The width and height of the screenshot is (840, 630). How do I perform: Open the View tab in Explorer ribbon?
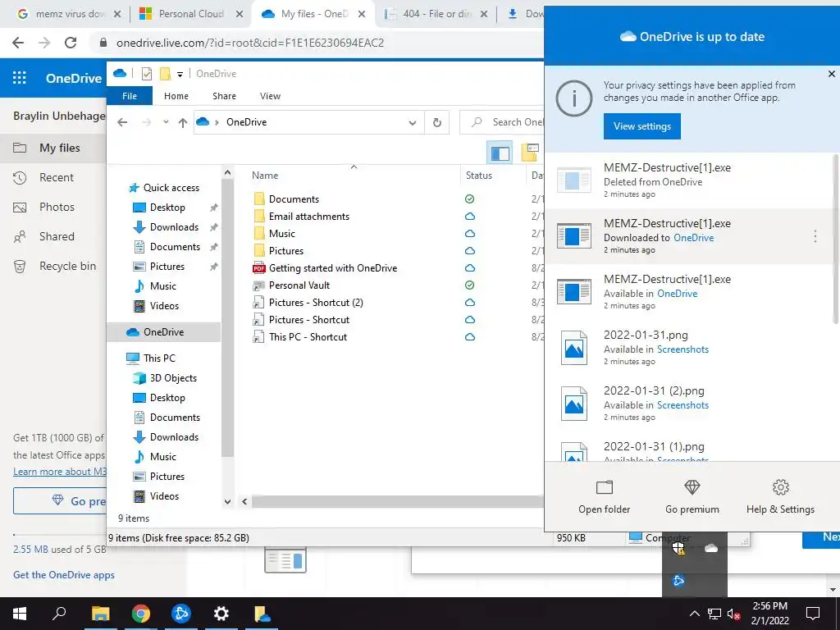270,96
